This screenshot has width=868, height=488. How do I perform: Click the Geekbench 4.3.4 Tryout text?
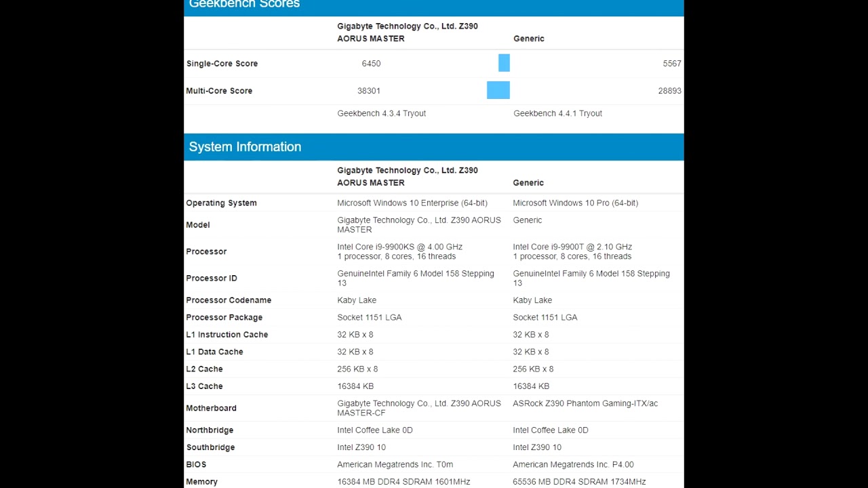[382, 113]
